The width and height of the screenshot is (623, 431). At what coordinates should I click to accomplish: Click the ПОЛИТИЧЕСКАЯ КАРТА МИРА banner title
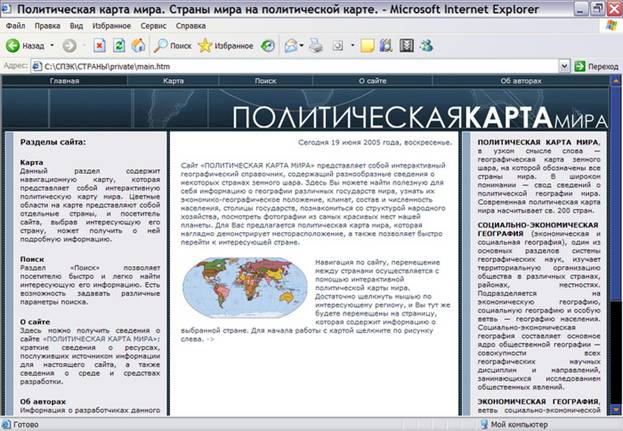click(419, 117)
